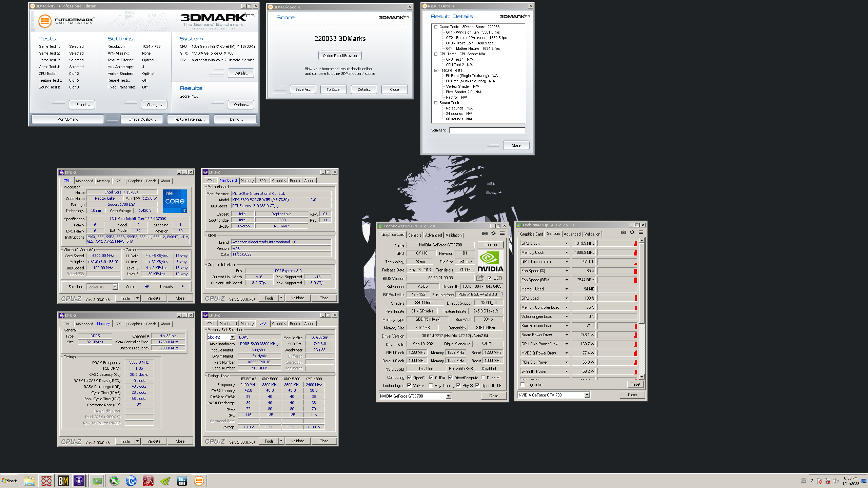Open Slot #2 dropdown in CPU-Z SPD
868x488 pixels.
(x=232, y=337)
